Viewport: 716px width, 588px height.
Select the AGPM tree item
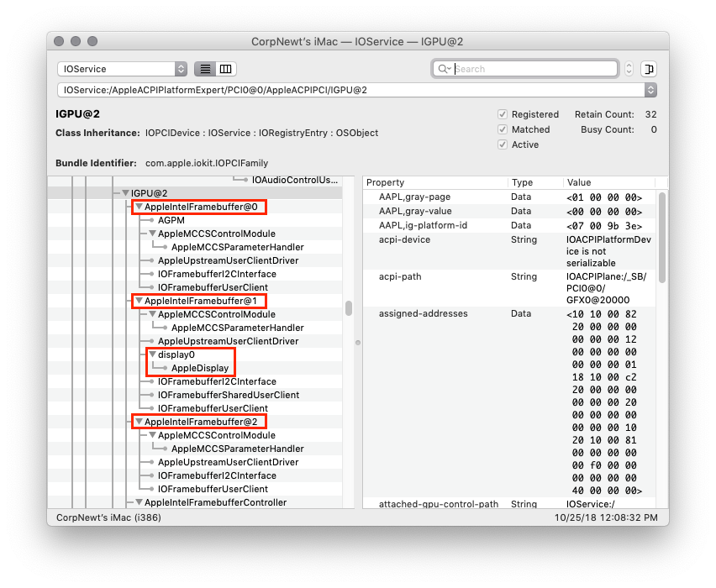coord(171,220)
